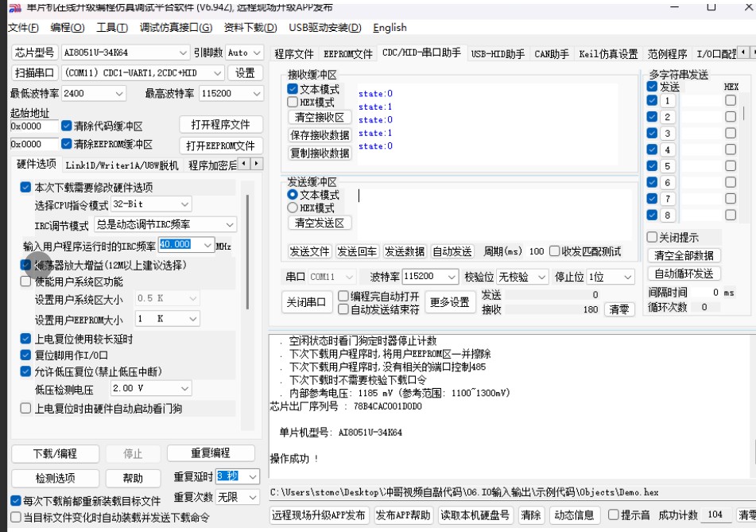Click the 清零 counter reset button
The image size is (756, 532).
(618, 309)
